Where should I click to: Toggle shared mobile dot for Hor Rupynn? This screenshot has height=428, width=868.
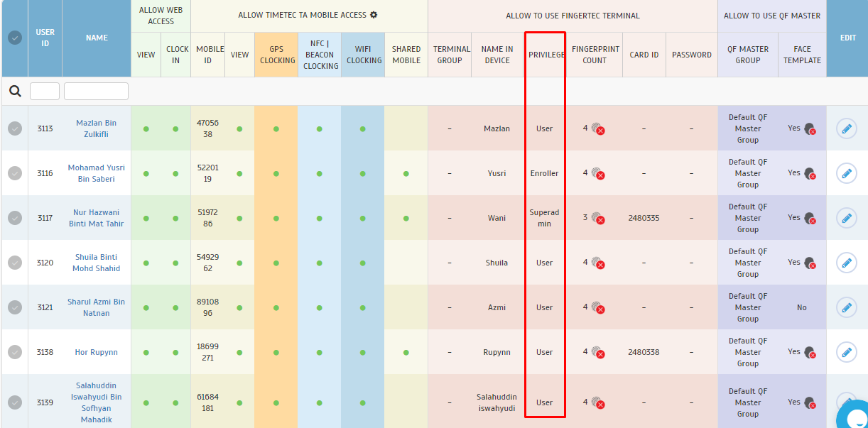pyautogui.click(x=406, y=352)
